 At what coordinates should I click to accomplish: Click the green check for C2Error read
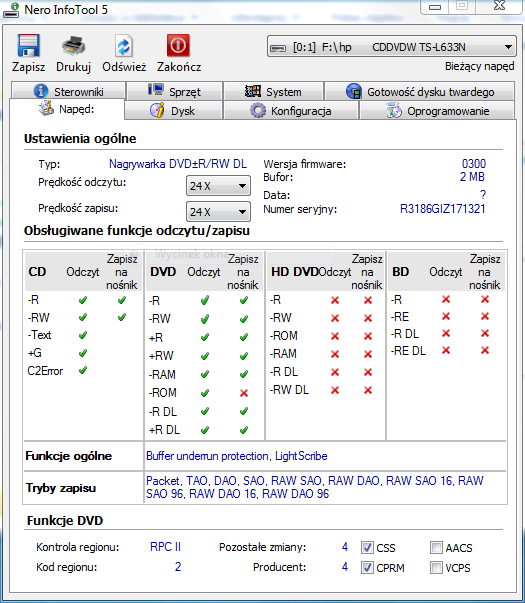(x=83, y=370)
